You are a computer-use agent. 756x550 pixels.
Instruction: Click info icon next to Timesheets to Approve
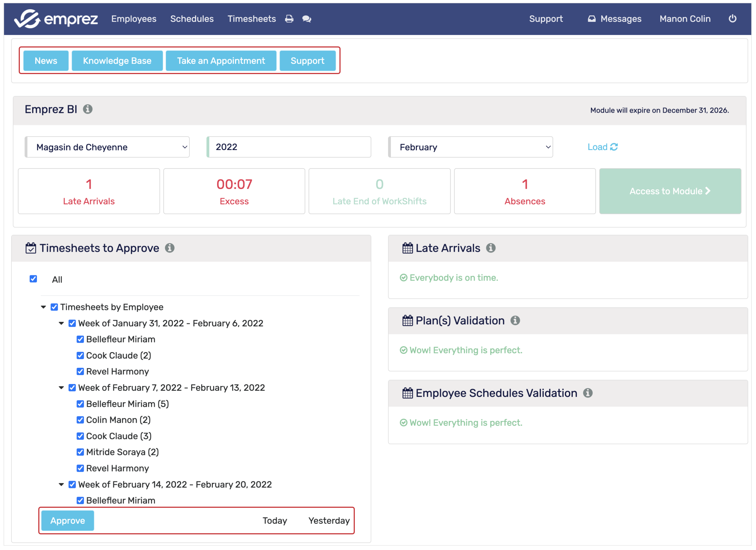point(170,248)
